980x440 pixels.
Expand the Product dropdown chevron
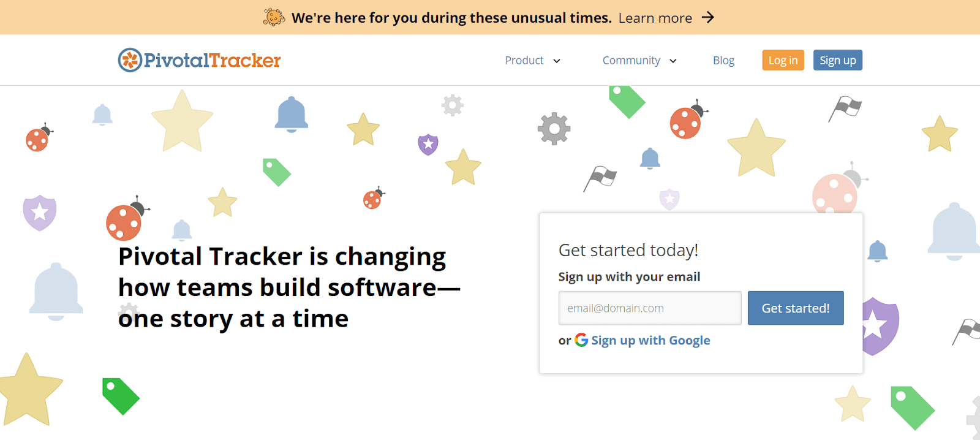coord(557,61)
